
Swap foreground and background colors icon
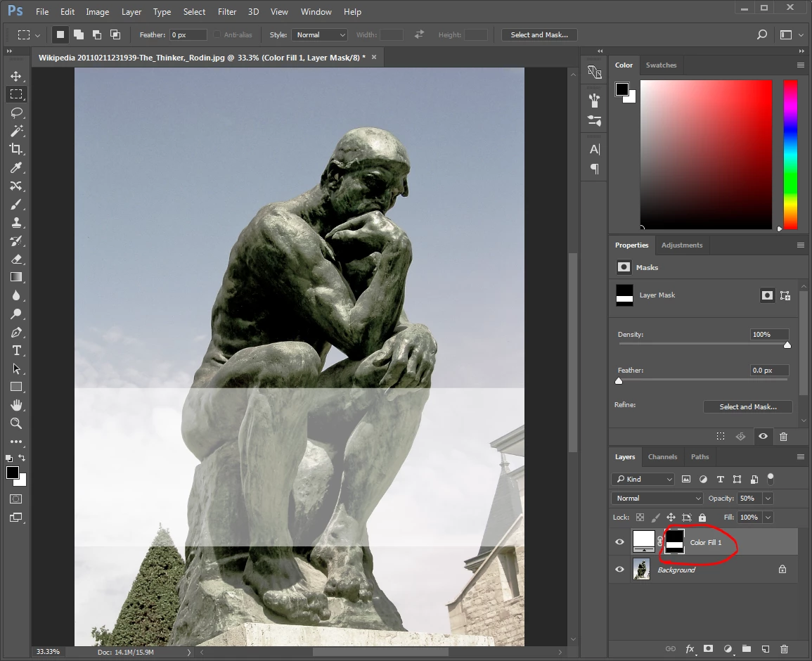22,458
